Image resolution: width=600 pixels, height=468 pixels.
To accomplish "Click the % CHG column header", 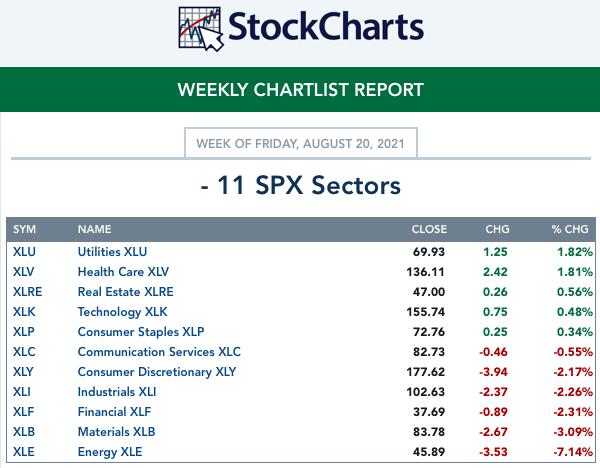I will 570,229.
